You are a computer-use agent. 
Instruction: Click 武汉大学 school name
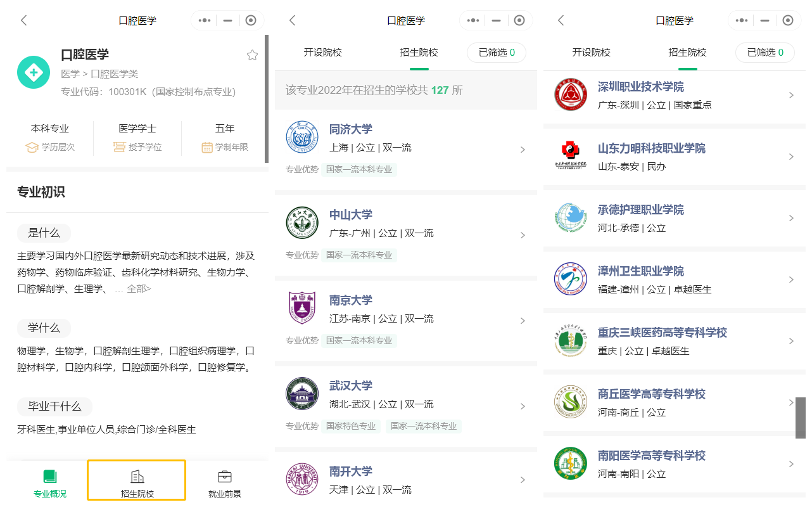click(x=351, y=386)
